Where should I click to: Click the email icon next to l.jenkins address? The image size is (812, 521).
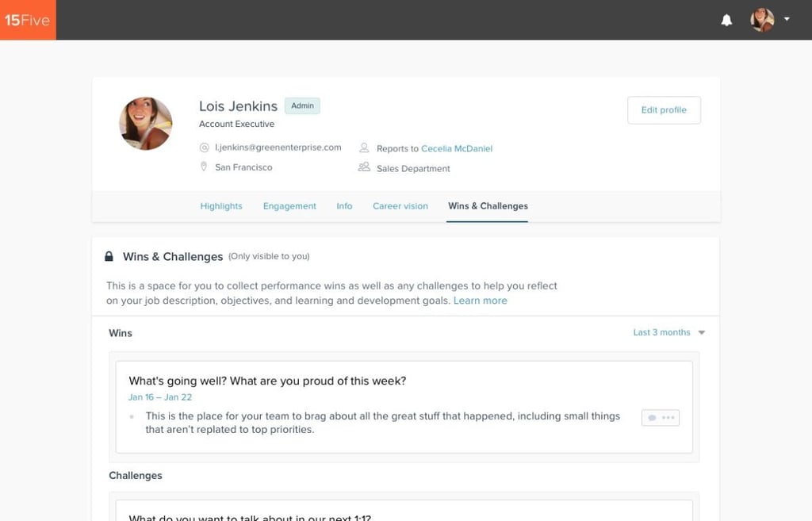click(x=205, y=147)
